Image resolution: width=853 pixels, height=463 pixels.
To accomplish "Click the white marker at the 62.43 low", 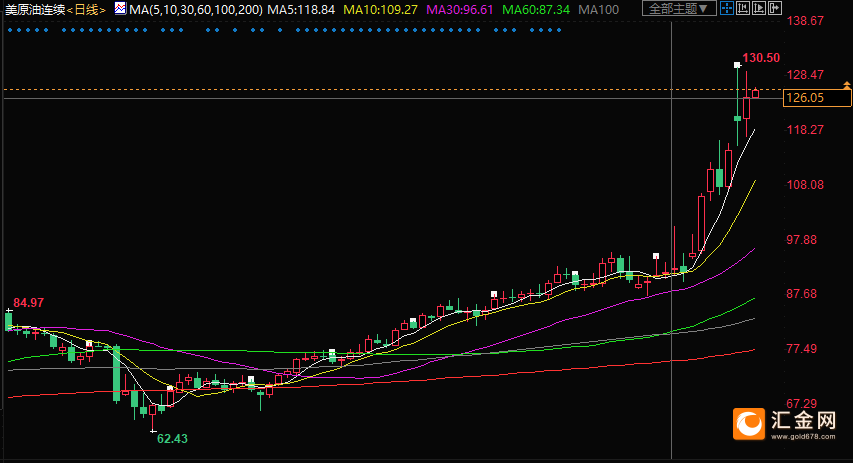I will (153, 432).
